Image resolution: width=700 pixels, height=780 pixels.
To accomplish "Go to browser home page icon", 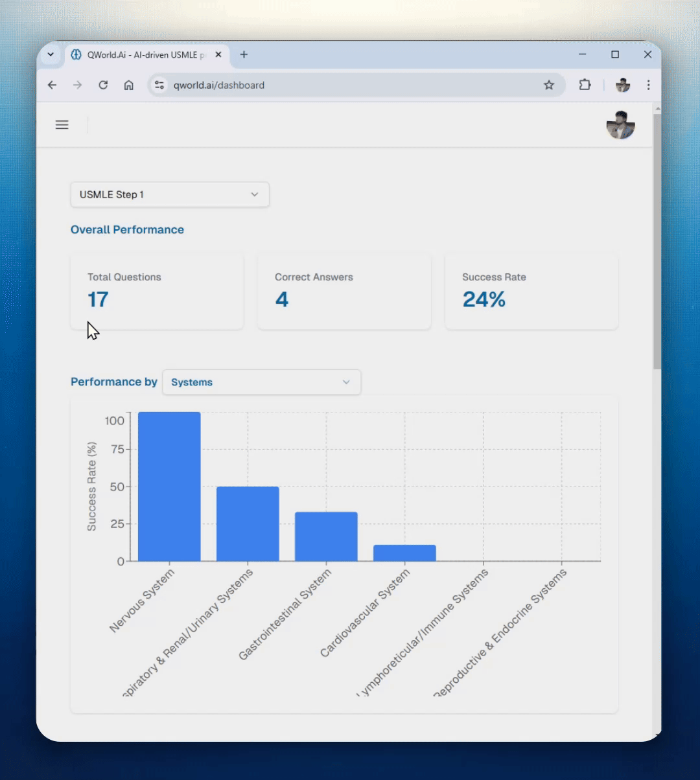I will tap(129, 85).
